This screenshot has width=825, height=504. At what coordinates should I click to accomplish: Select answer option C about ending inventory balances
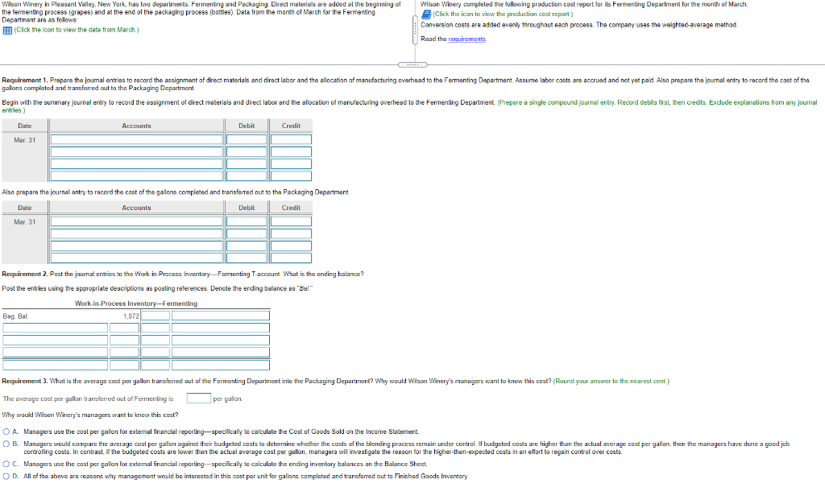pyautogui.click(x=6, y=464)
